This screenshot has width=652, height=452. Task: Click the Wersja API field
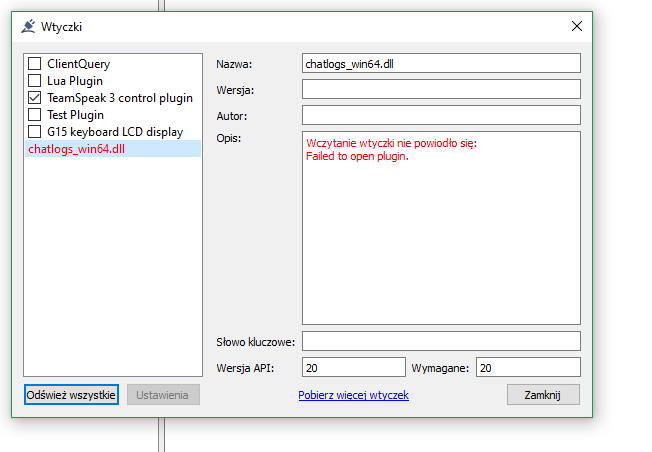click(x=352, y=368)
